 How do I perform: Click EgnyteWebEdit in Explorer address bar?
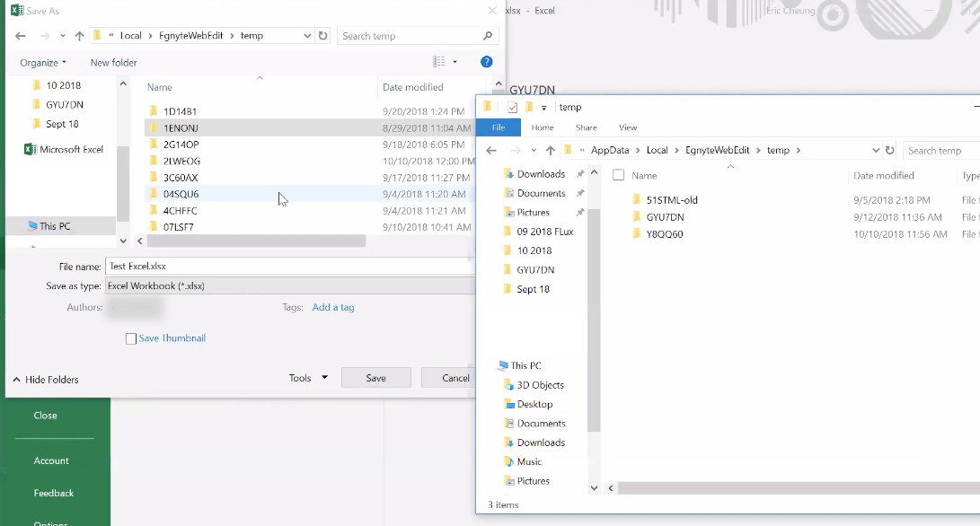coord(717,150)
